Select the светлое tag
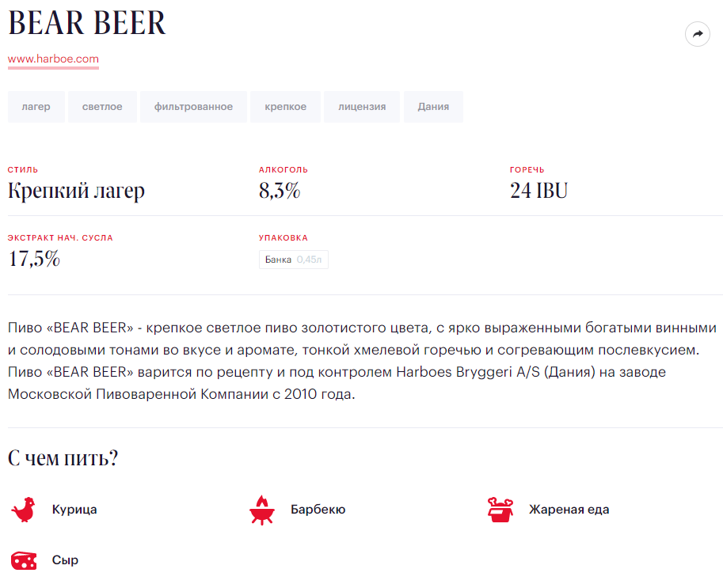 click(x=102, y=107)
